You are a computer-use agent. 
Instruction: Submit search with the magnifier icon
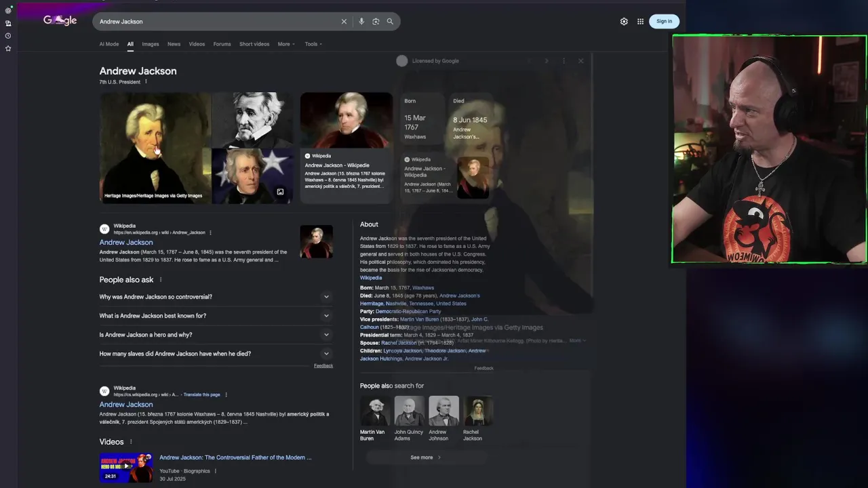390,22
